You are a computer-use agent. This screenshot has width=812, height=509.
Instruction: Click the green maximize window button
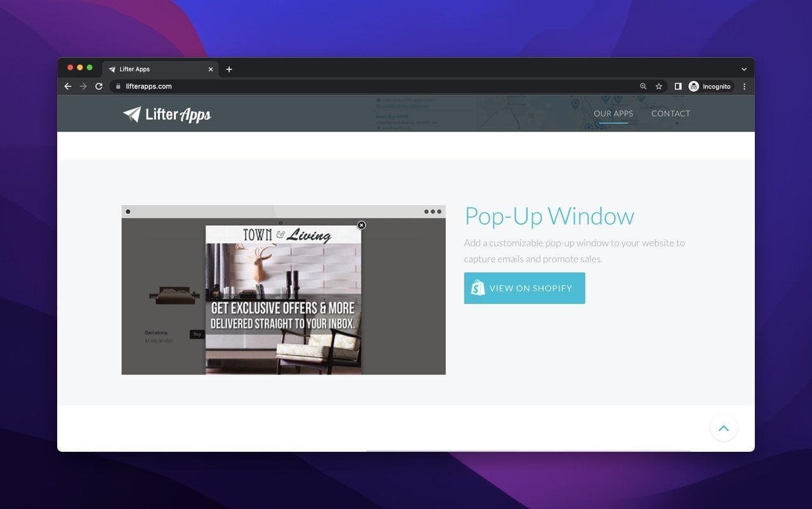tap(89, 67)
